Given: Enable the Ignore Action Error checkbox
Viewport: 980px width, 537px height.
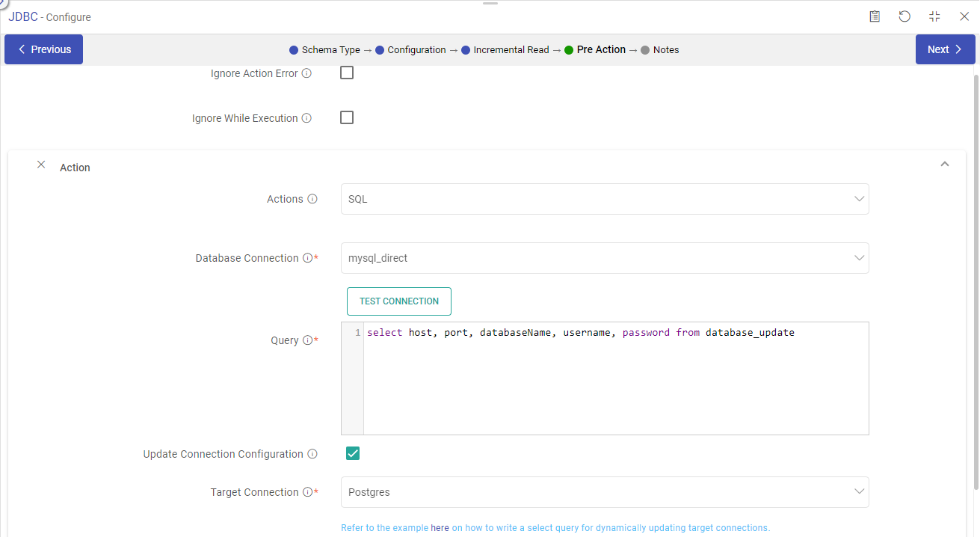Looking at the screenshot, I should click(x=347, y=73).
